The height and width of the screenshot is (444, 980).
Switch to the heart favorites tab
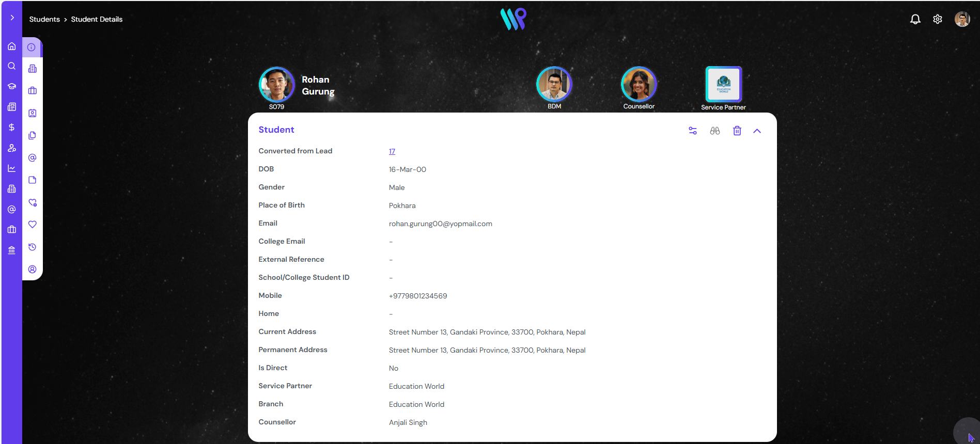32,225
